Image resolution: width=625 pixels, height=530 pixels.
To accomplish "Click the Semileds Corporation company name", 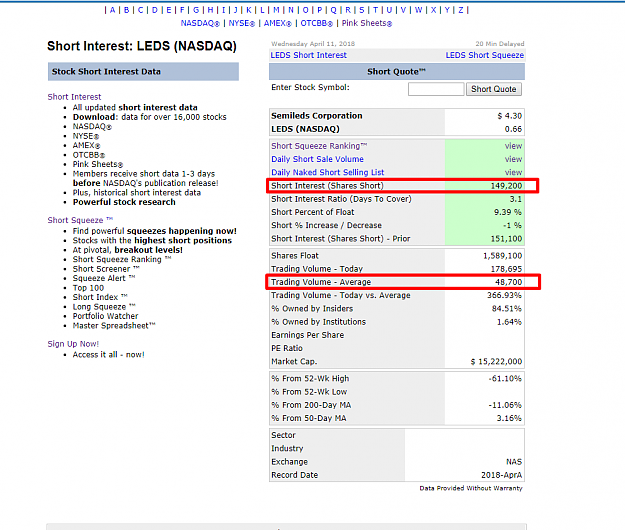I will pos(317,116).
